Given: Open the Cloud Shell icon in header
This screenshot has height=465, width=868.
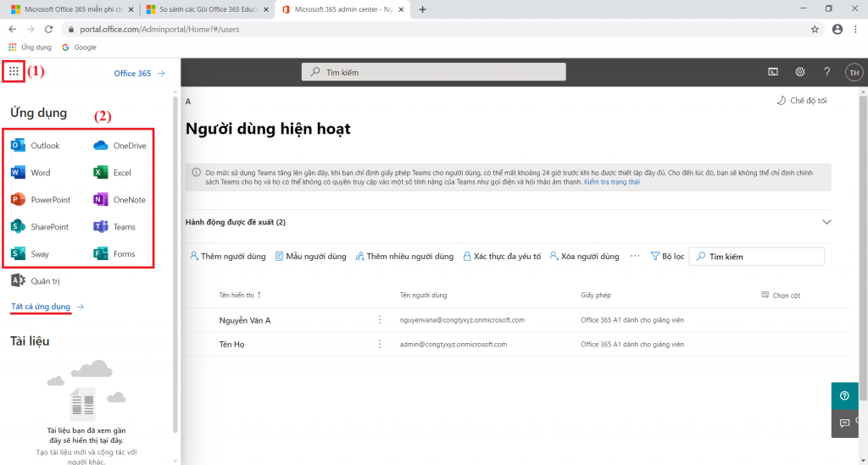Looking at the screenshot, I should click(x=773, y=72).
